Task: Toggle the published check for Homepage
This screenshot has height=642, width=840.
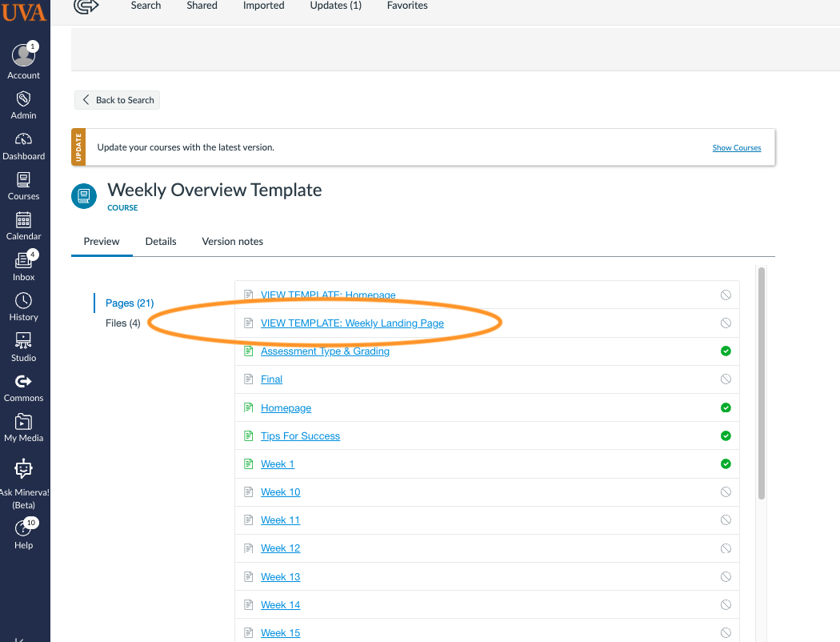Action: tap(726, 407)
